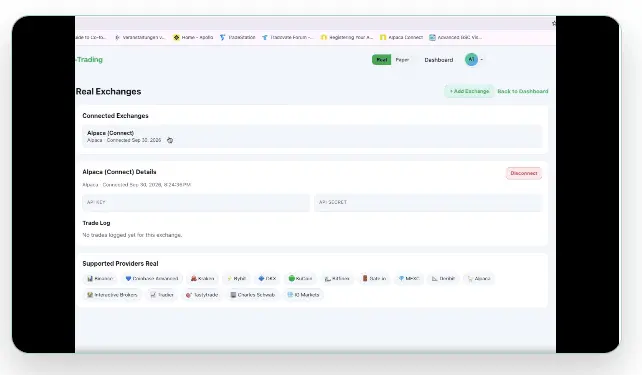Select the Alpaca (Connect) connected exchange row

[312, 136]
